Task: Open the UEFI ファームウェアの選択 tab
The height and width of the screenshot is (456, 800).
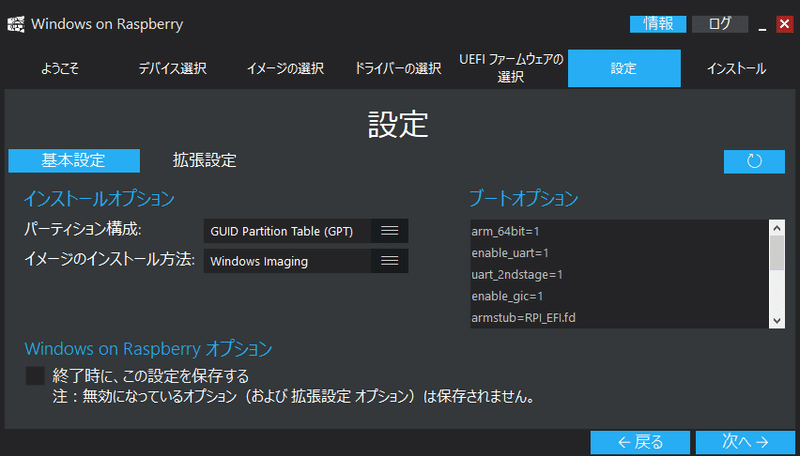Action: 511,68
